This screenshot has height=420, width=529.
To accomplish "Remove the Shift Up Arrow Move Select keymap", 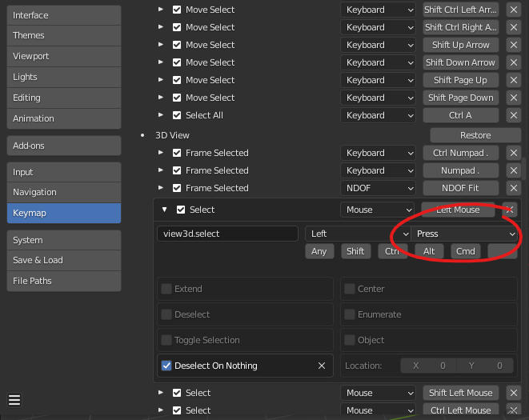I will pyautogui.click(x=514, y=45).
